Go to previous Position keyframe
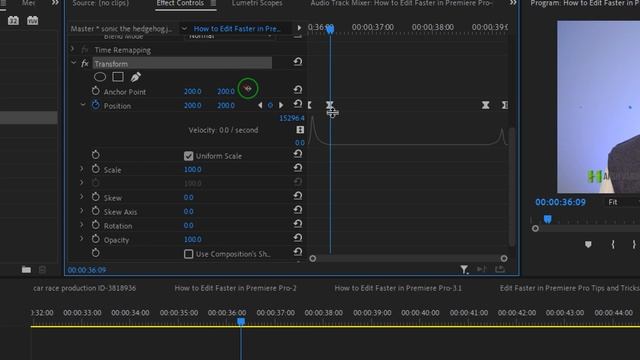Image resolution: width=640 pixels, height=360 pixels. point(260,105)
